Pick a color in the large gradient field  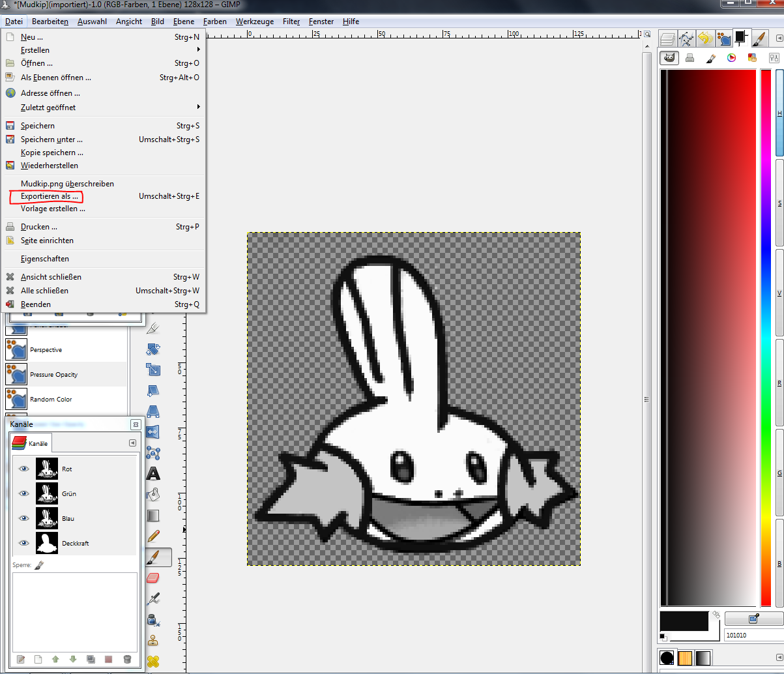(x=708, y=338)
